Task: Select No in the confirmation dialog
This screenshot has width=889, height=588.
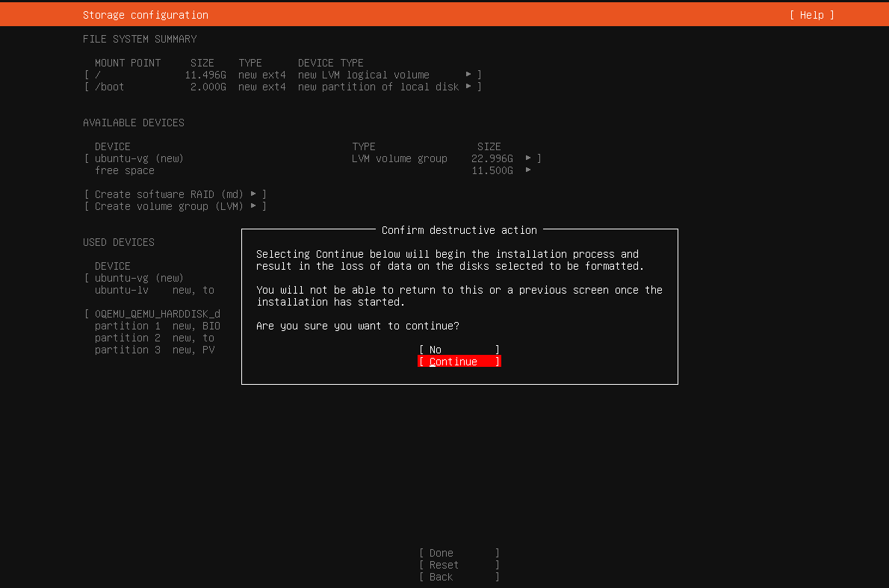Action: (x=459, y=350)
